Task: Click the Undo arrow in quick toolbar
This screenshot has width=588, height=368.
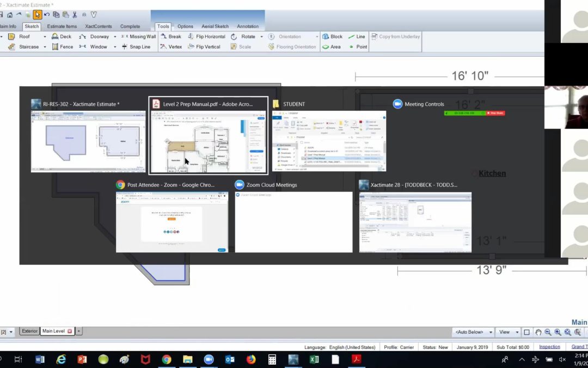Action: click(47, 15)
